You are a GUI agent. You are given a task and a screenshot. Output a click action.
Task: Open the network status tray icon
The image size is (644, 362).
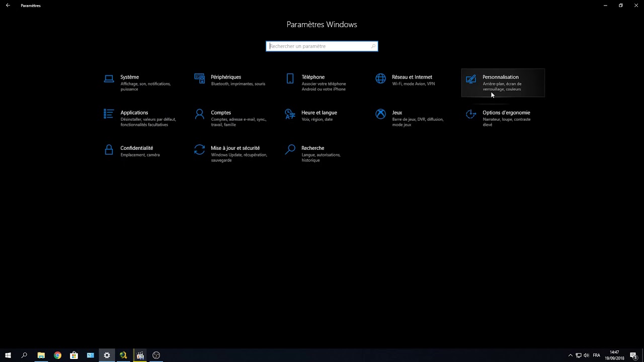coord(579,355)
